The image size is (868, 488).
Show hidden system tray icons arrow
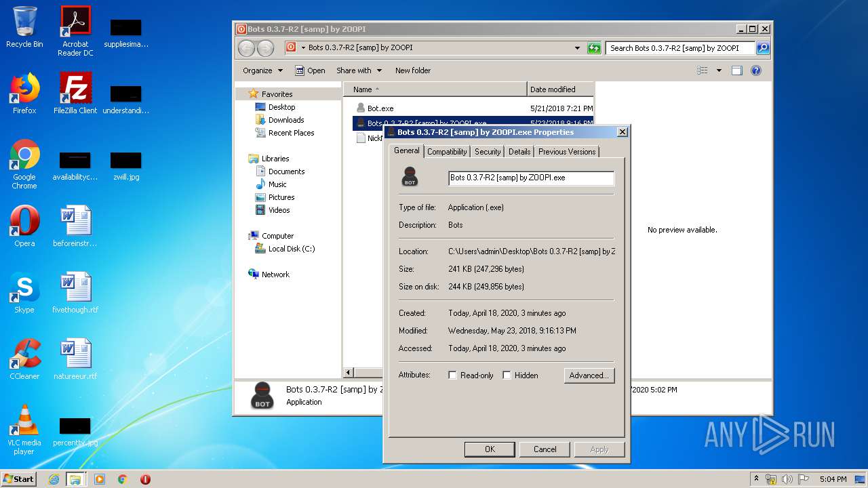coord(756,479)
